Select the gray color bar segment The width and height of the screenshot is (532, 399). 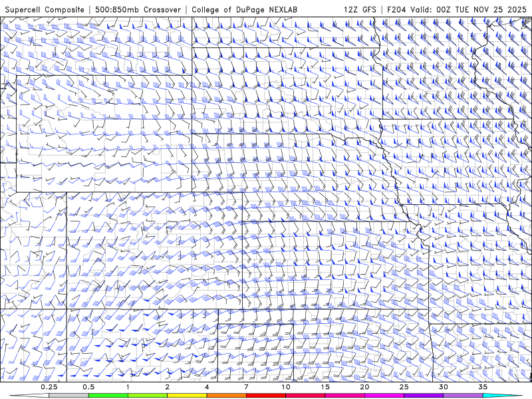[69, 396]
